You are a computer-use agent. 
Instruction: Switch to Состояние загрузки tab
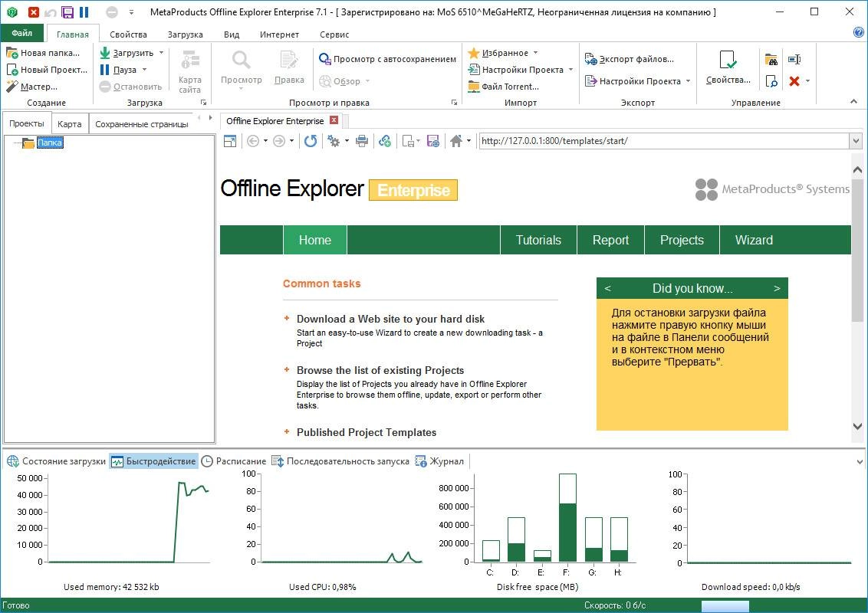56,461
